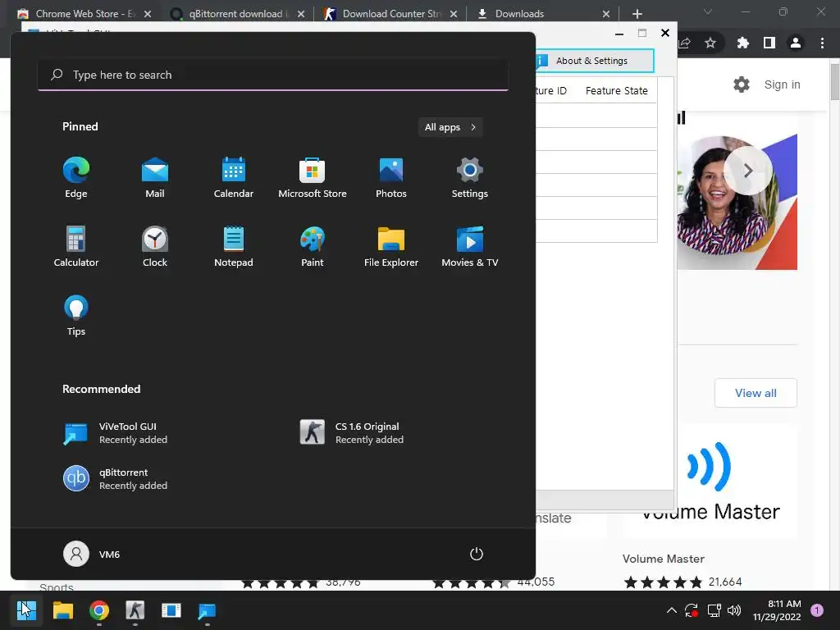Open Settings from the Start menu
Image resolution: width=840 pixels, height=630 pixels.
(x=470, y=178)
